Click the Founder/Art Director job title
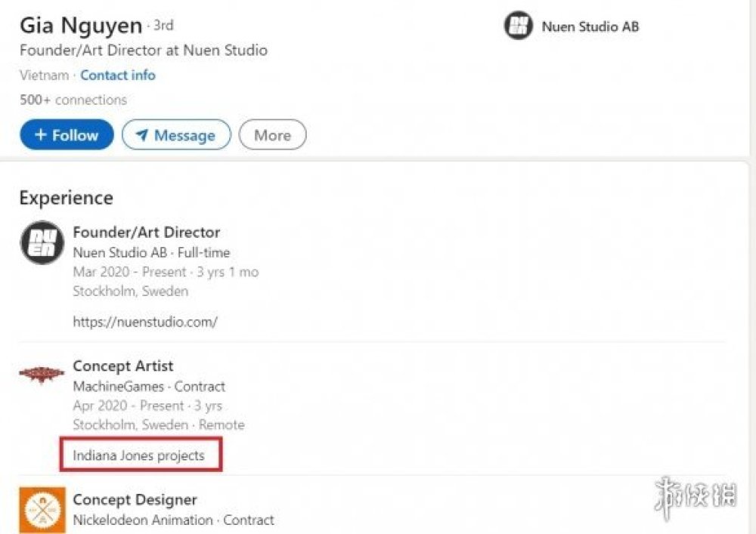The height and width of the screenshot is (534, 756). [x=147, y=233]
